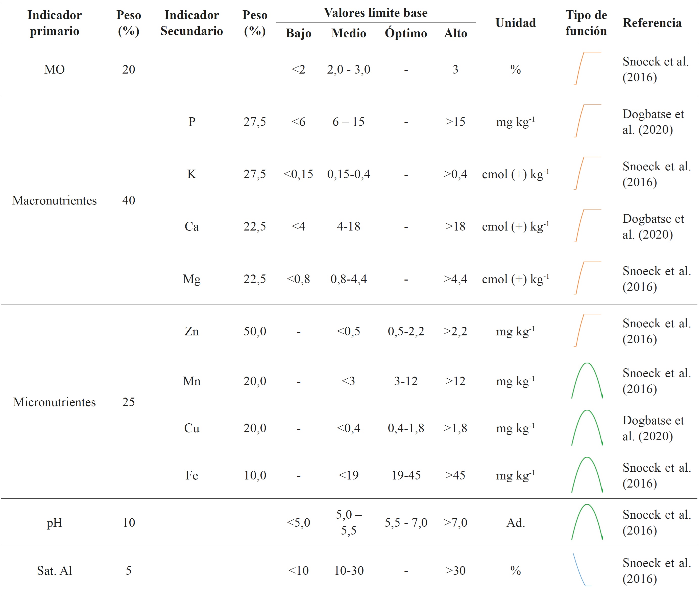Click the green bell curve in pH row
This screenshot has width=700, height=598.
[587, 522]
